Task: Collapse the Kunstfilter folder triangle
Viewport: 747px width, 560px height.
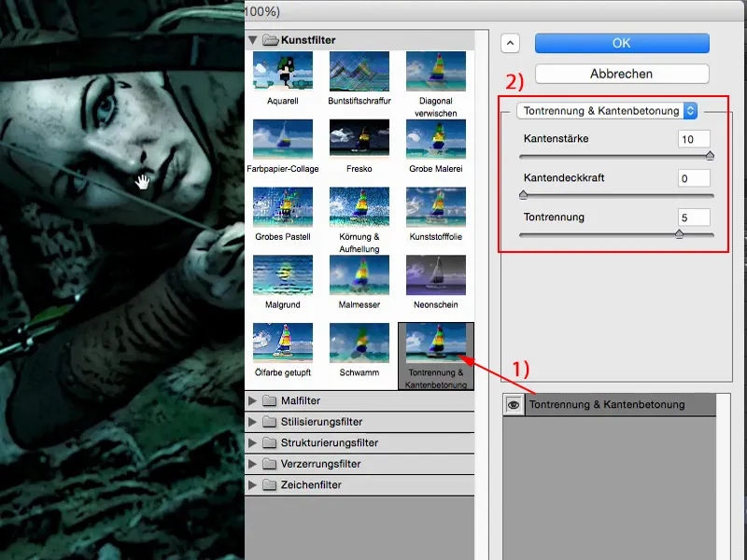Action: [252, 40]
